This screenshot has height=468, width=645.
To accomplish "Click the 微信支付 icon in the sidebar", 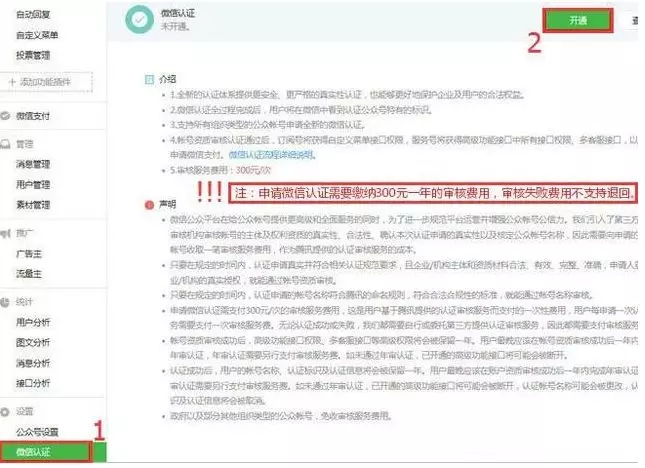I will point(5,116).
